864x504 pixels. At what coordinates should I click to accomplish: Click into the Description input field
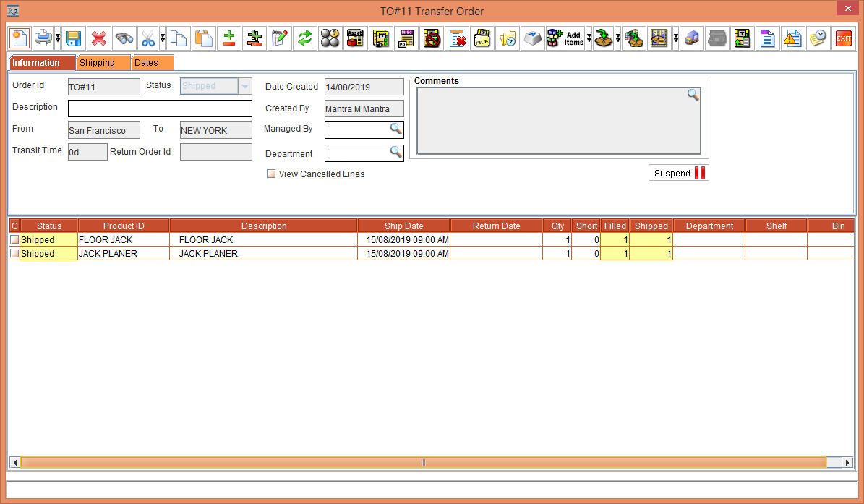click(x=160, y=108)
